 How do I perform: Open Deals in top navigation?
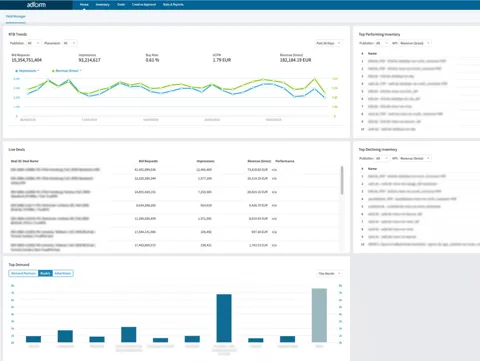[x=121, y=5]
